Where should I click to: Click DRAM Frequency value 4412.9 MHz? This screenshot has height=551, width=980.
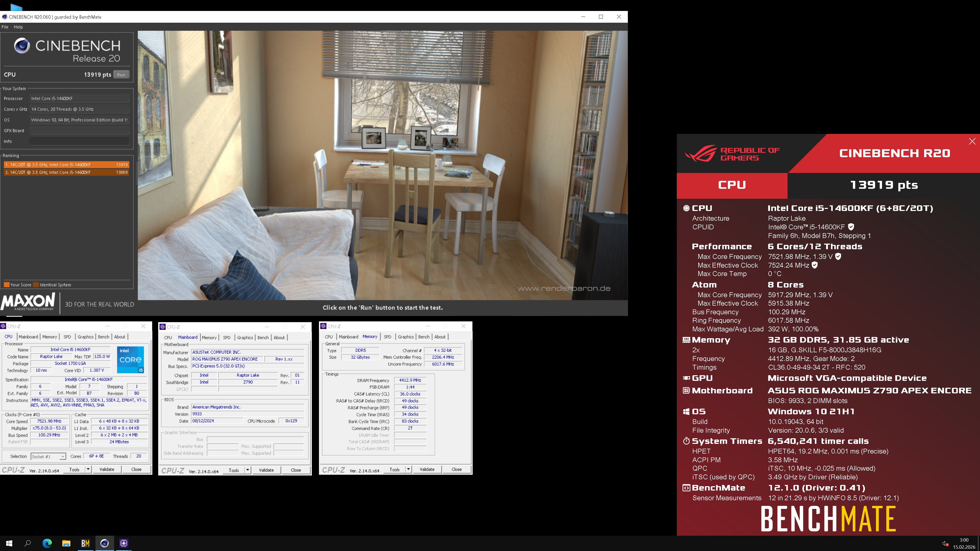click(410, 380)
